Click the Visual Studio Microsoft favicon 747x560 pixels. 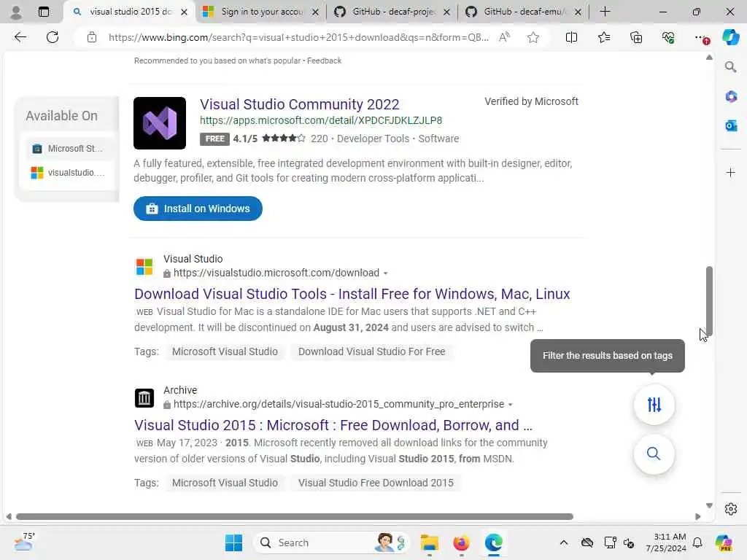click(x=144, y=267)
